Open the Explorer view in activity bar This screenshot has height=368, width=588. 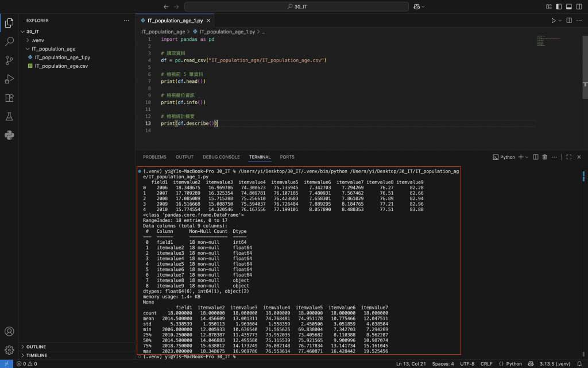[9, 23]
